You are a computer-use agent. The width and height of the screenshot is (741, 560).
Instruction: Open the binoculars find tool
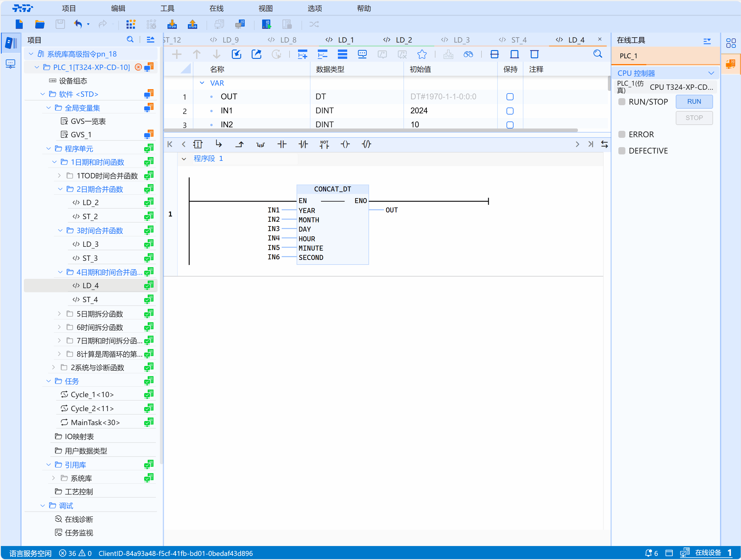pos(468,54)
